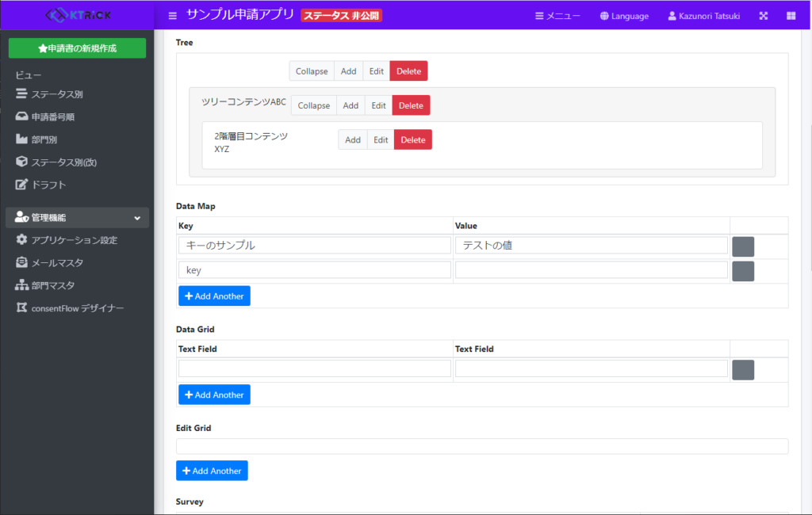Screen dimensions: 812x515
Task: Delete the 2階層目コンテンツ XYZ node
Action: 412,139
